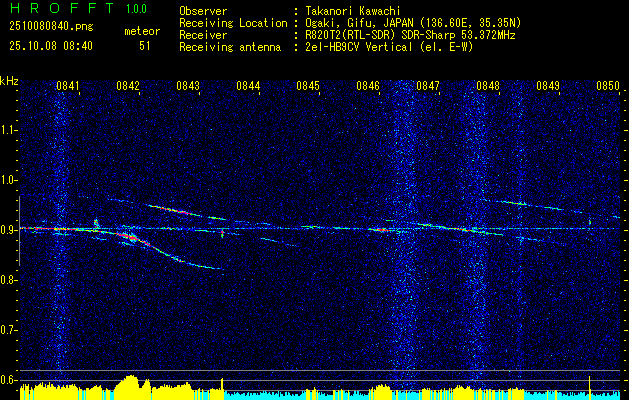Viewport: 629px width, 400px height.
Task: Click the filename 2510080840.png
Action: tap(51, 27)
